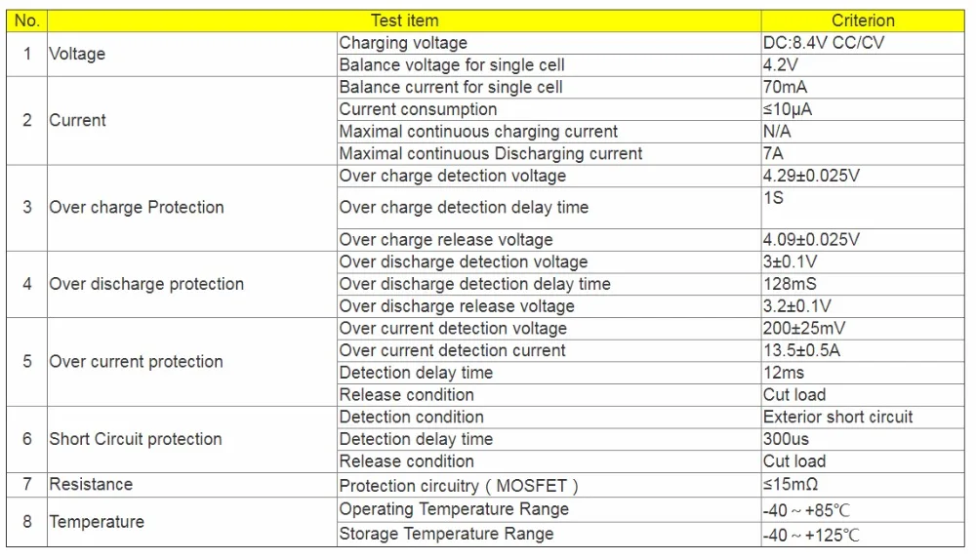Select the 'Over discharge protection' category
The height and width of the screenshot is (560, 976).
point(191,284)
